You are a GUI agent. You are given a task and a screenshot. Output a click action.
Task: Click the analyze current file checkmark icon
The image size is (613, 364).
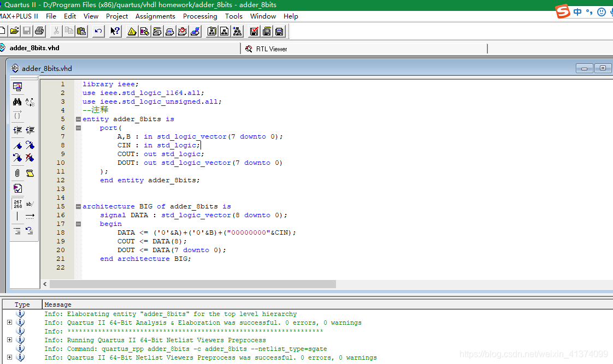[17, 188]
